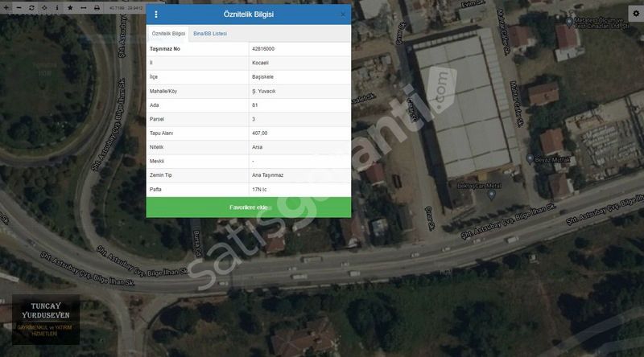Open favorites via the star icon
The image size is (644, 357).
click(x=70, y=7)
